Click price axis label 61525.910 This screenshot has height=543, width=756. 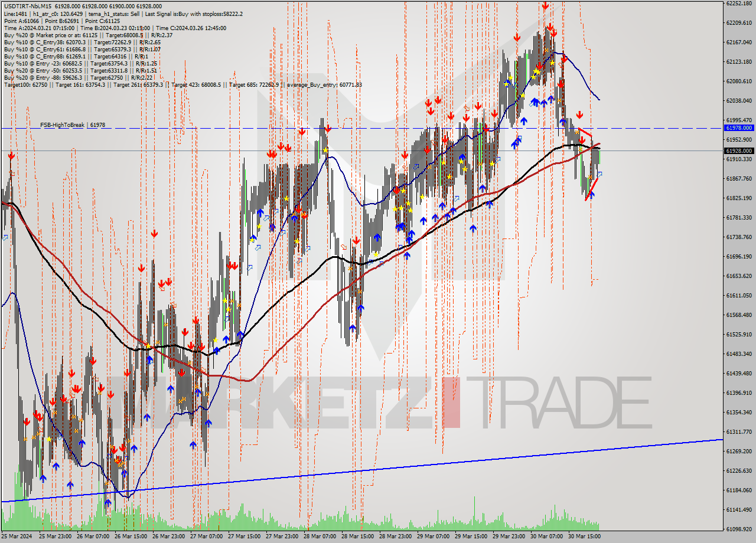[739, 334]
